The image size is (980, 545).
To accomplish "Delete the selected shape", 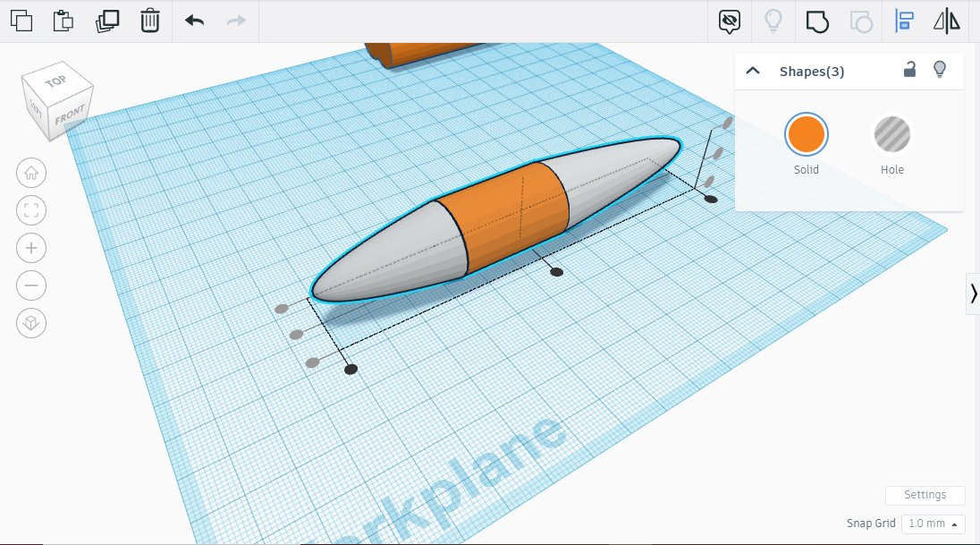I will pyautogui.click(x=149, y=21).
